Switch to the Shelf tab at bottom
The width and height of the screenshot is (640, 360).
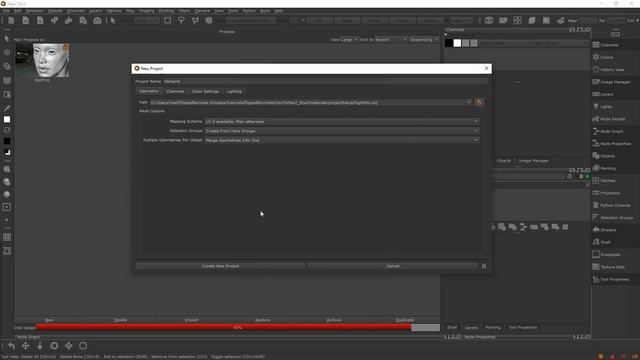[x=452, y=327]
